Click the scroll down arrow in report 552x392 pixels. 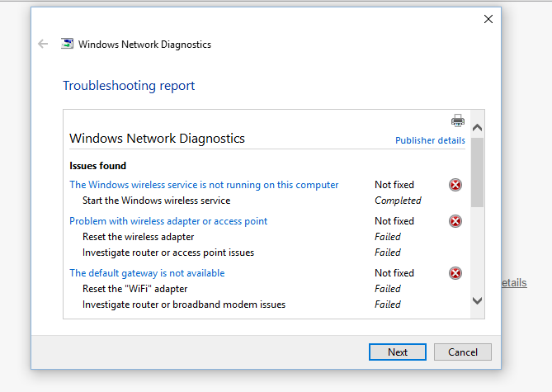(x=478, y=300)
